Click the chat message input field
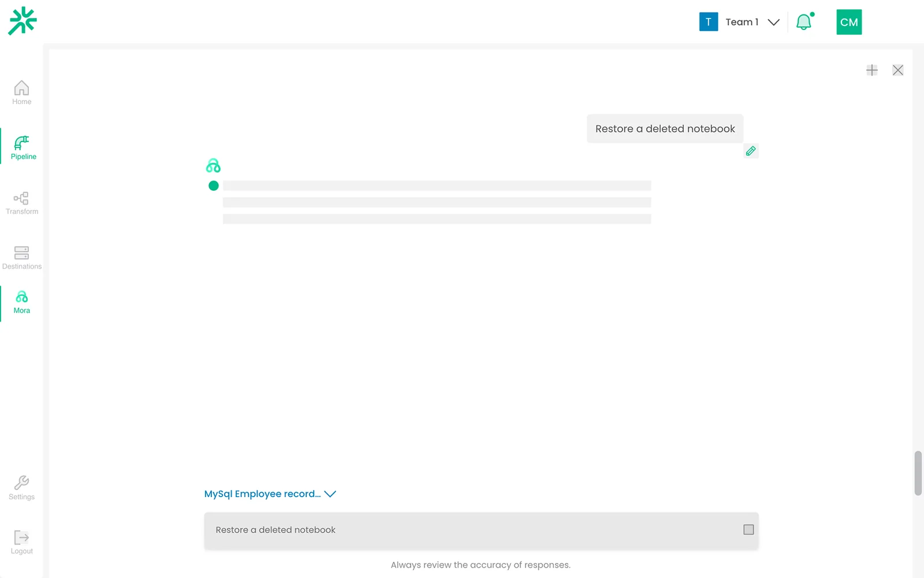The width and height of the screenshot is (924, 578). coord(481,530)
